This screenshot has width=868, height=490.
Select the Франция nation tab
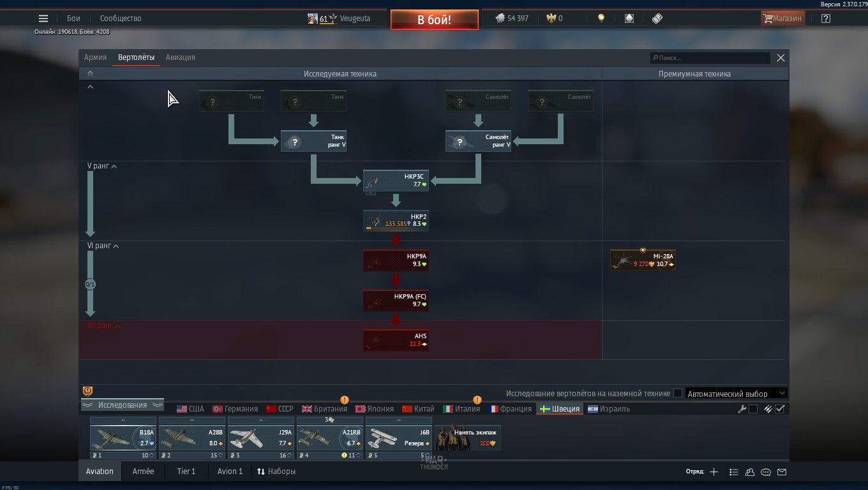(510, 409)
